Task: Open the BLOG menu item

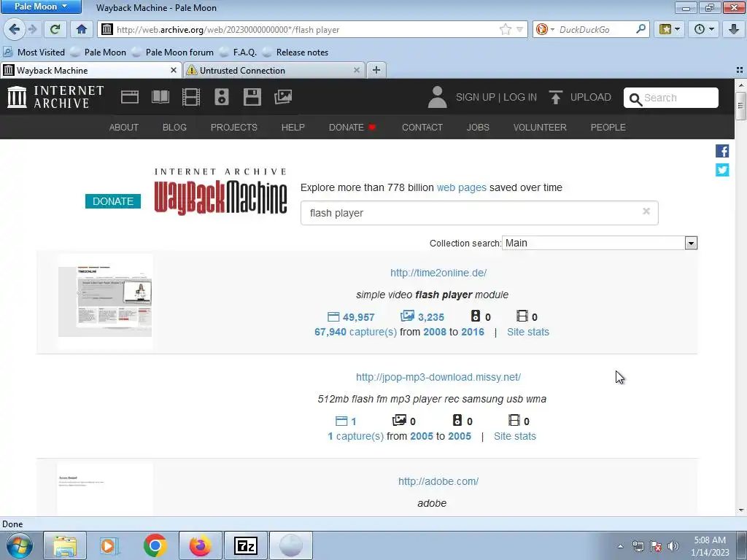Action: (174, 127)
